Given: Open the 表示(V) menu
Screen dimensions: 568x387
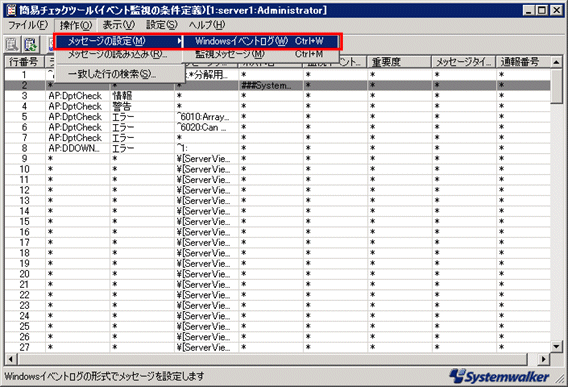Looking at the screenshot, I should pyautogui.click(x=118, y=25).
